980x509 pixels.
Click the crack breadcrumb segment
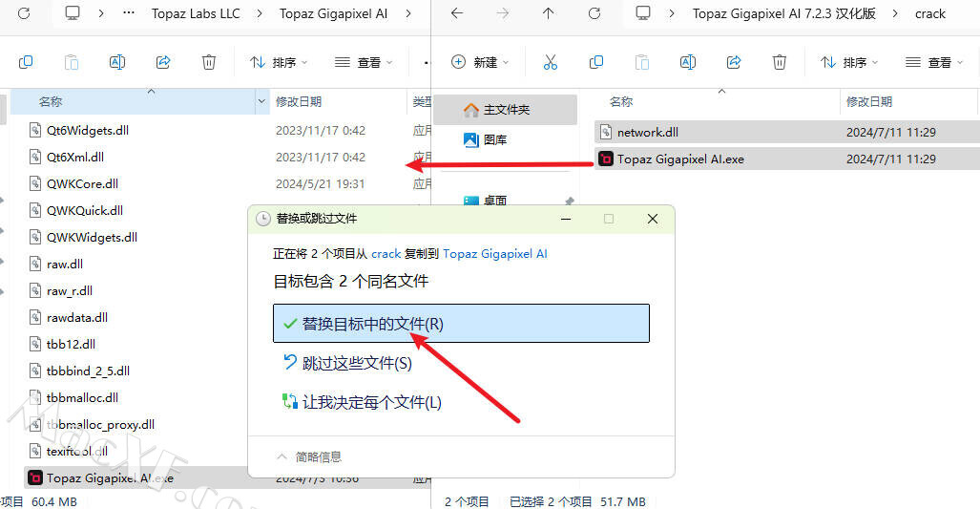coord(930,13)
